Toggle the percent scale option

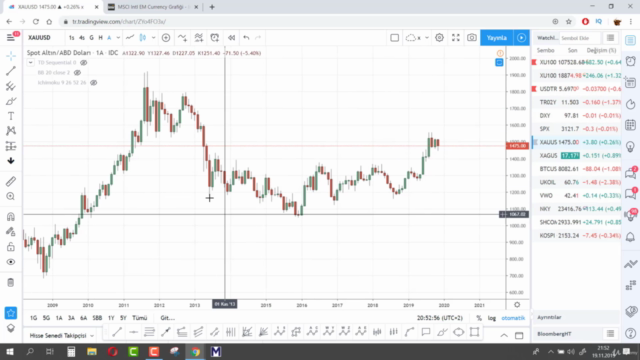[479, 318]
